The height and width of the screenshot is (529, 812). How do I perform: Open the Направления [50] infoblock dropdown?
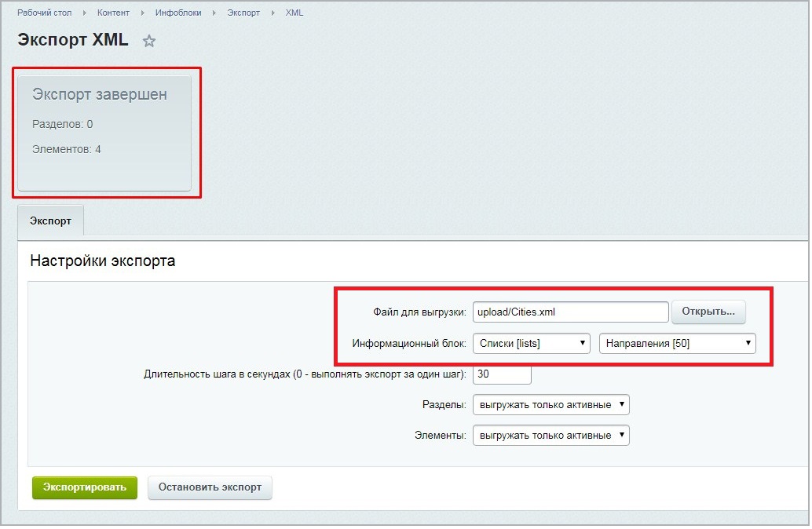point(677,343)
